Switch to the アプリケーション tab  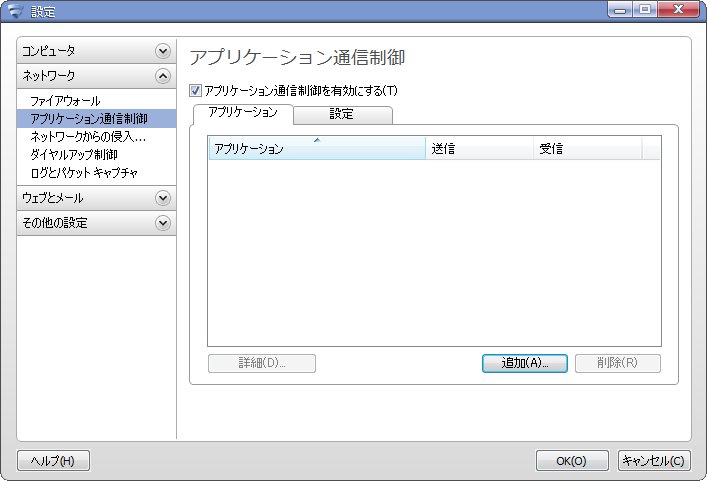click(243, 112)
